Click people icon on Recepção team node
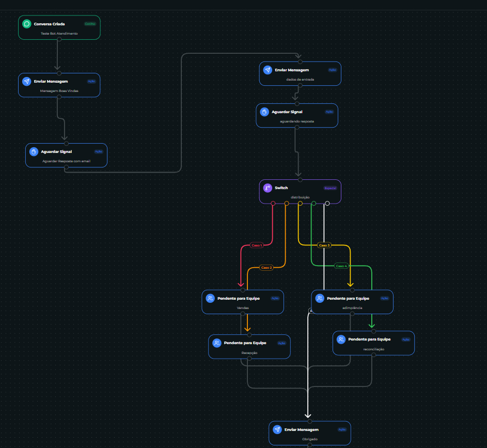 point(217,343)
